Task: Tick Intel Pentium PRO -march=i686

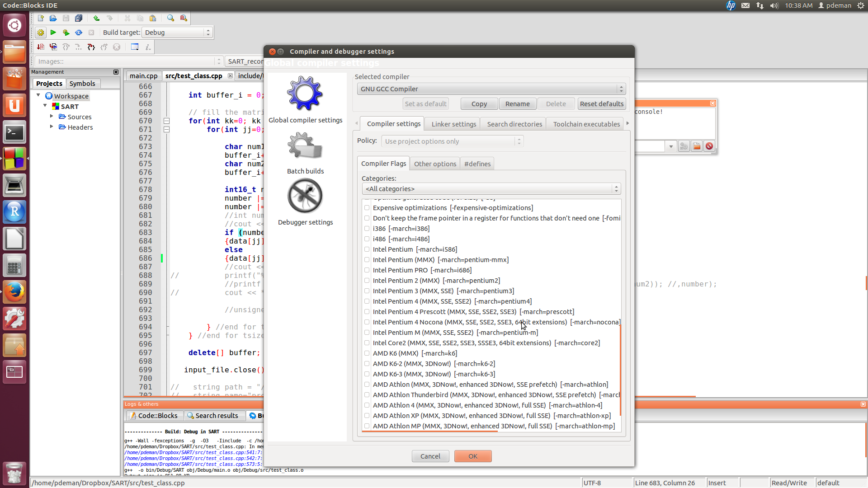Action: coord(367,270)
